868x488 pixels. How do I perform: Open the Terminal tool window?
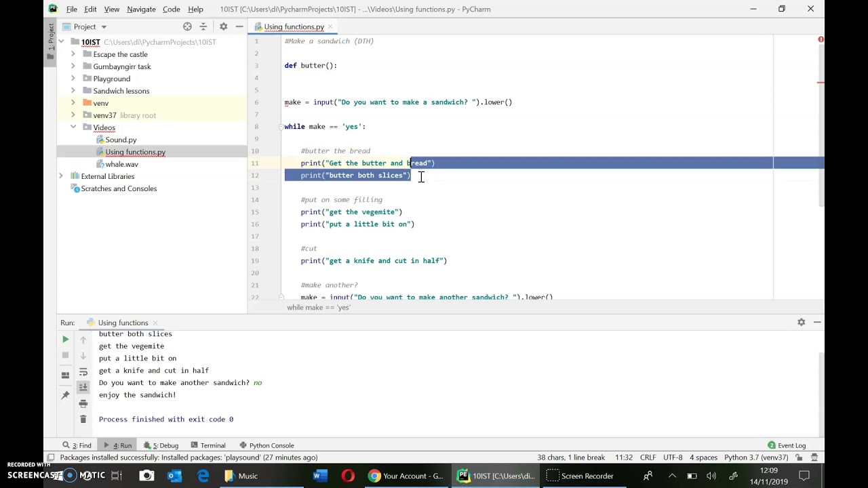208,445
